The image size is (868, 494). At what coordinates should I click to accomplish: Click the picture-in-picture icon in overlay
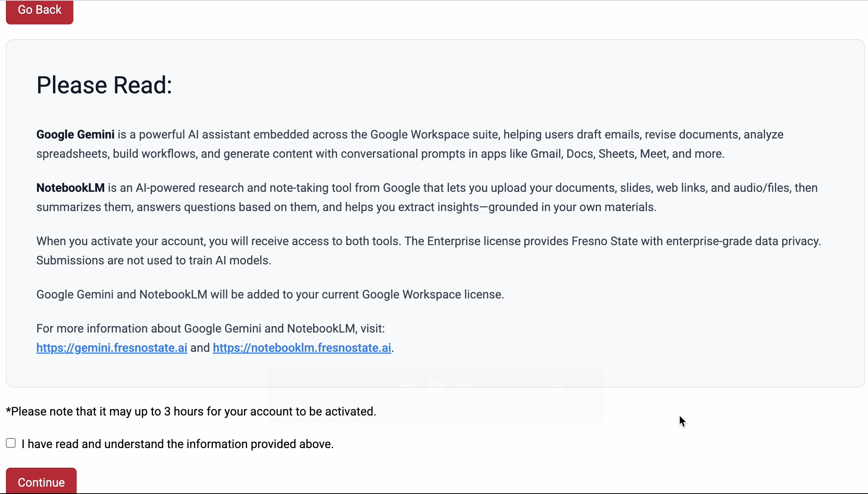(x=555, y=386)
